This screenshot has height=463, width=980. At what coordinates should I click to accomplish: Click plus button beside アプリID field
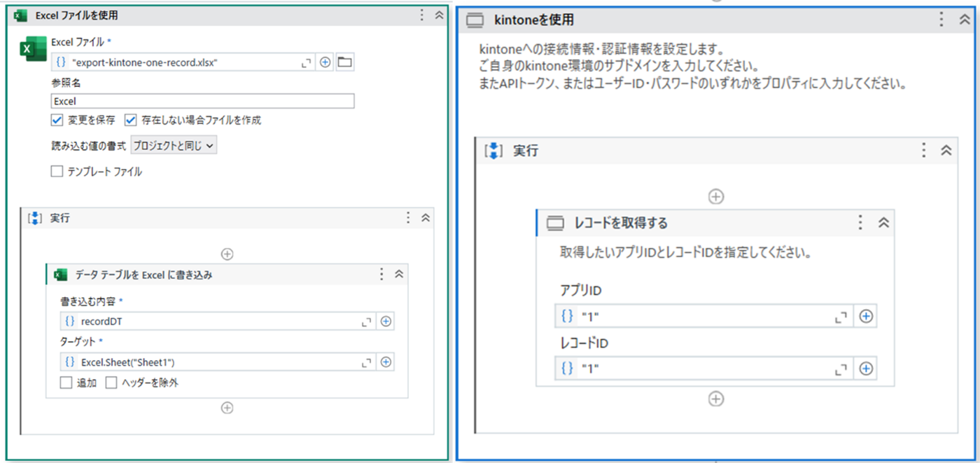pyautogui.click(x=866, y=316)
